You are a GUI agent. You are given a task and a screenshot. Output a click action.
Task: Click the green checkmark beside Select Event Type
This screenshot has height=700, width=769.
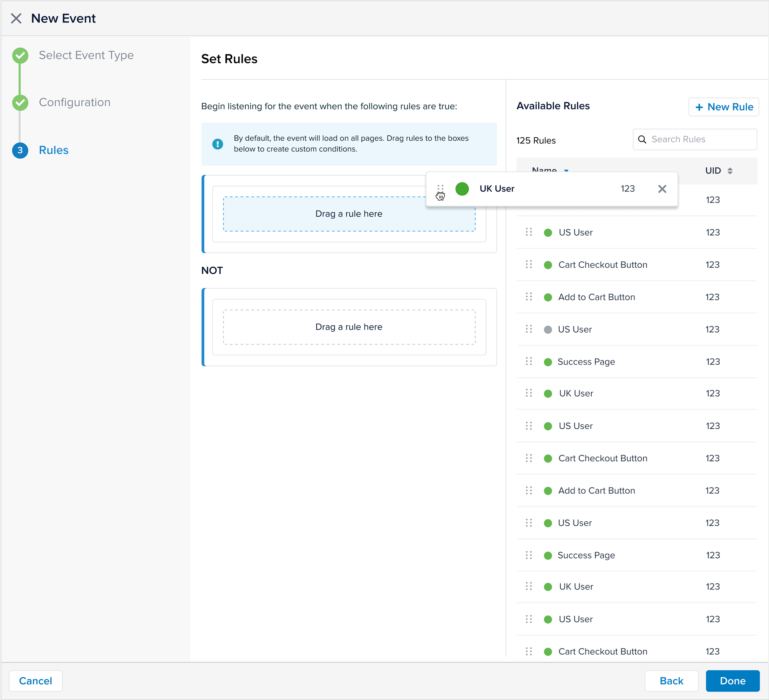pyautogui.click(x=20, y=55)
